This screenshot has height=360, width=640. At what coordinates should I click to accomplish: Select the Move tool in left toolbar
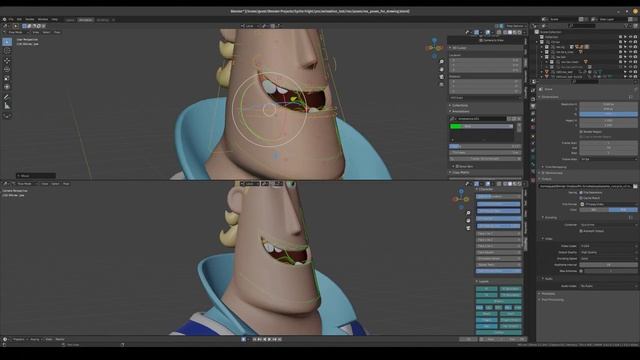pyautogui.click(x=7, y=60)
